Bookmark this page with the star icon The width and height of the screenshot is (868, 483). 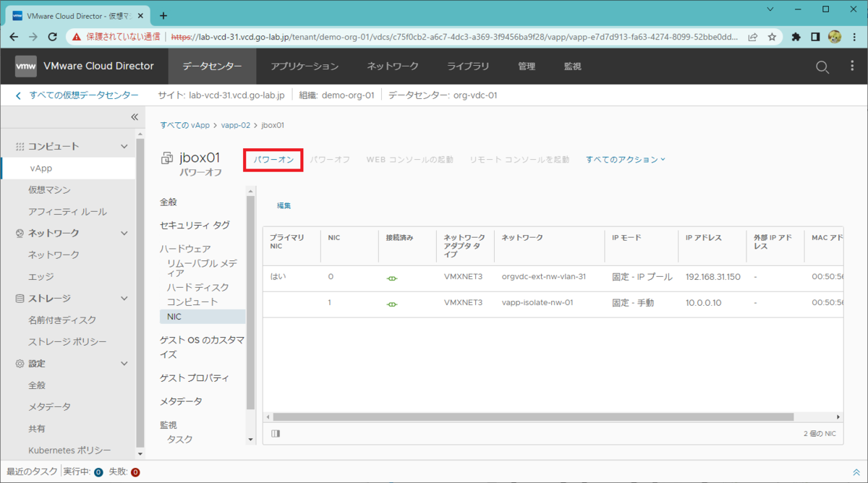point(772,36)
